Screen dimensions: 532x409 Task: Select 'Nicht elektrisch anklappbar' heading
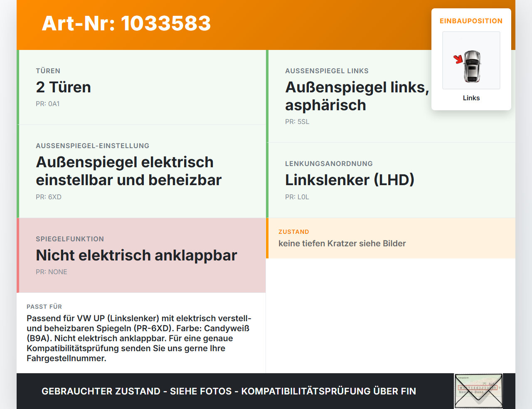[136, 255]
